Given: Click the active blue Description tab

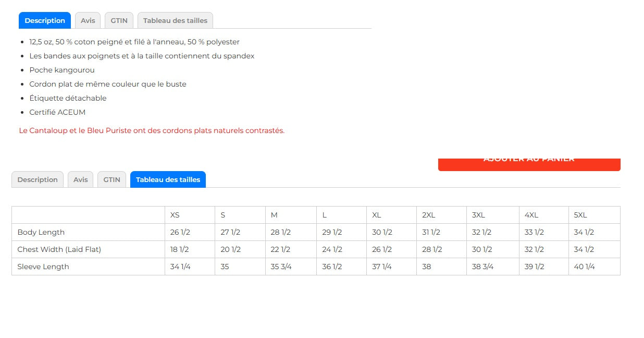Looking at the screenshot, I should click(45, 20).
